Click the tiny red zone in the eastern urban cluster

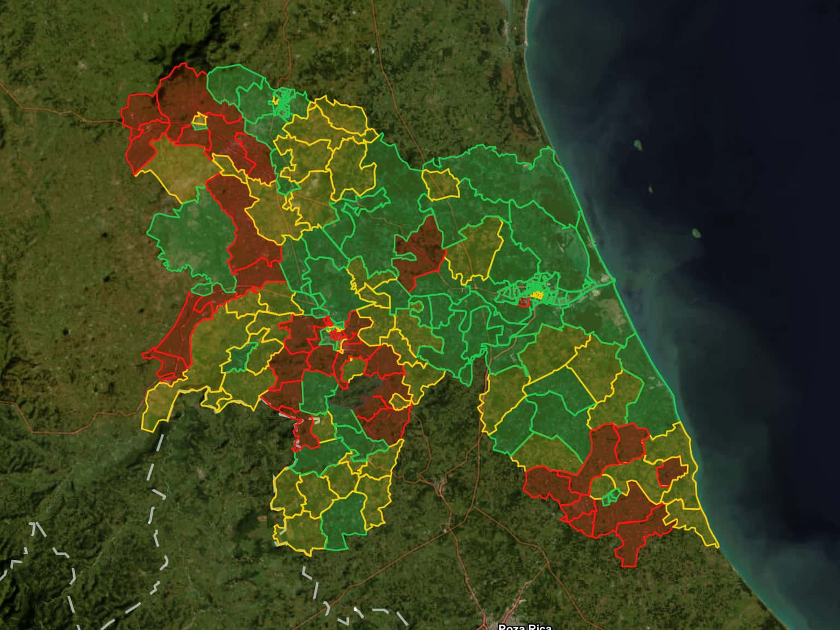(x=523, y=302)
